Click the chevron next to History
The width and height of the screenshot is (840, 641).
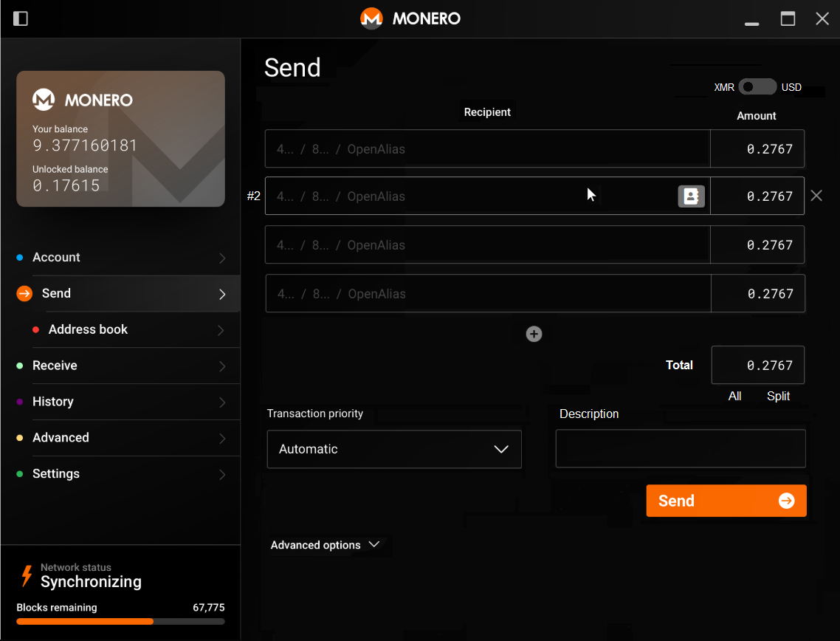pos(221,402)
